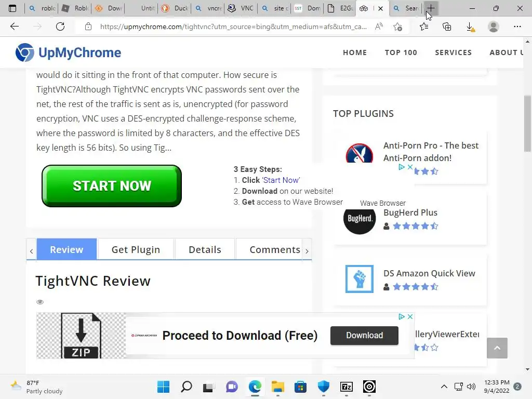Open taskbar Search

coord(187,387)
